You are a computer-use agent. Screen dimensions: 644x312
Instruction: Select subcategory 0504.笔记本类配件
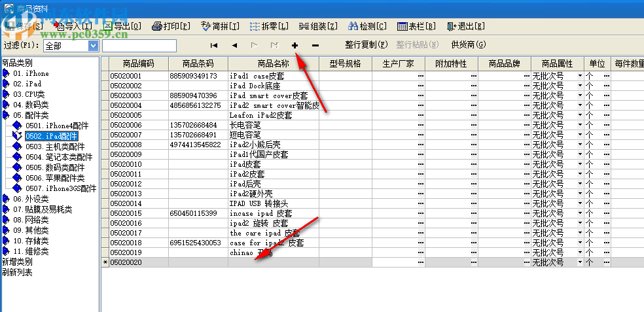pos(59,157)
